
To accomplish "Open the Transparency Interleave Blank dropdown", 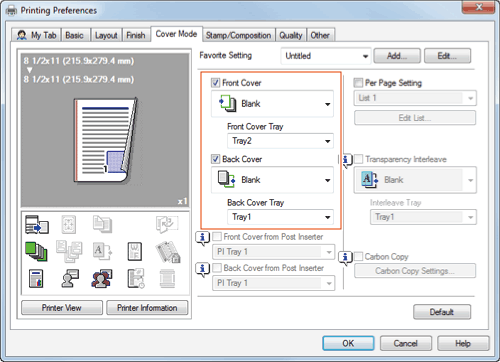I will (415, 180).
